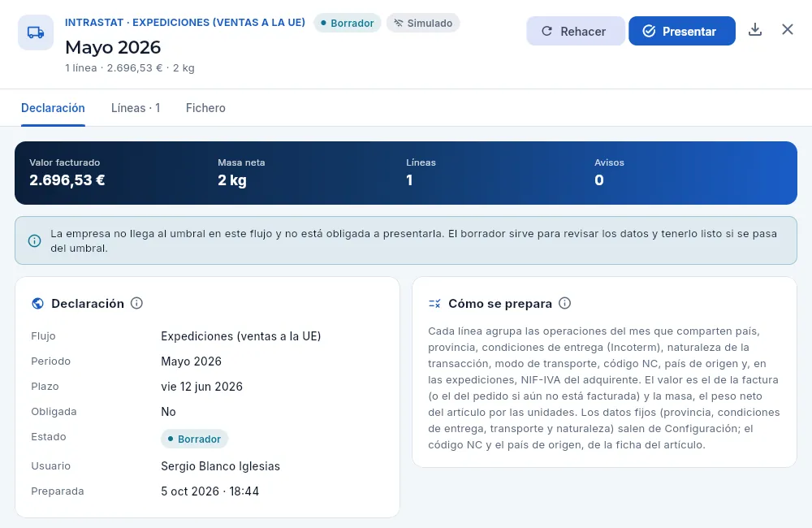Click the Masa neta 2 kg value
The height and width of the screenshot is (528, 812).
(232, 180)
